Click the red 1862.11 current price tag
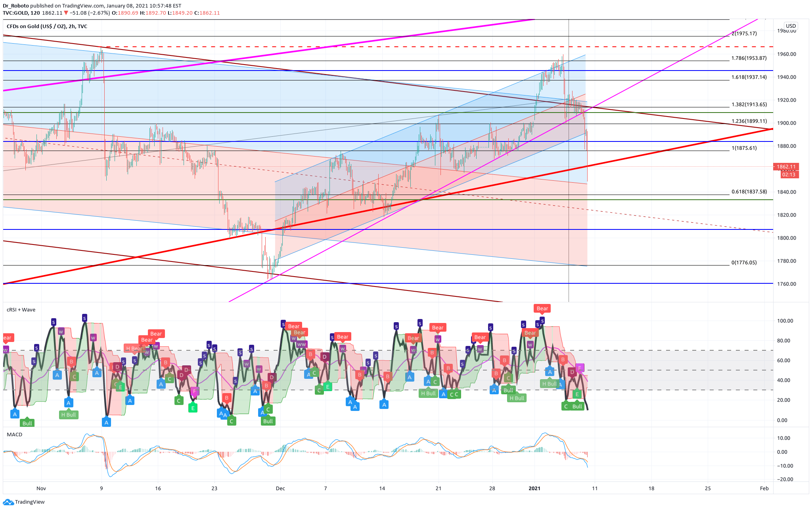 786,167
